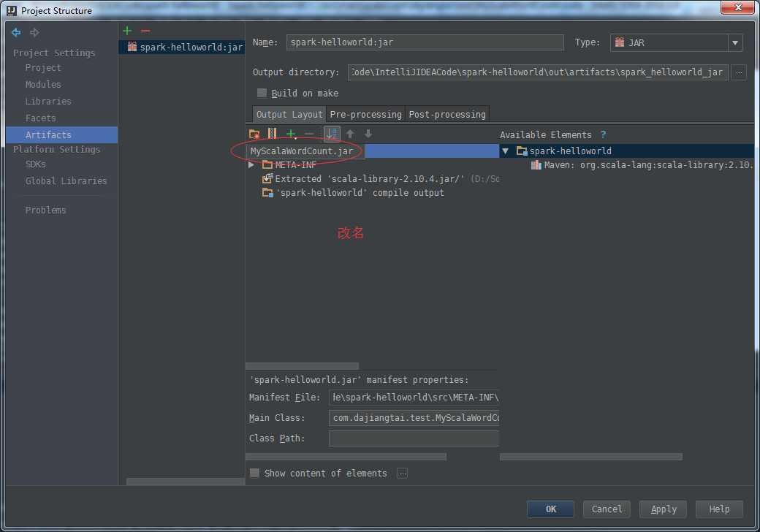
Task: Open Libraries settings page
Action: [x=48, y=102]
